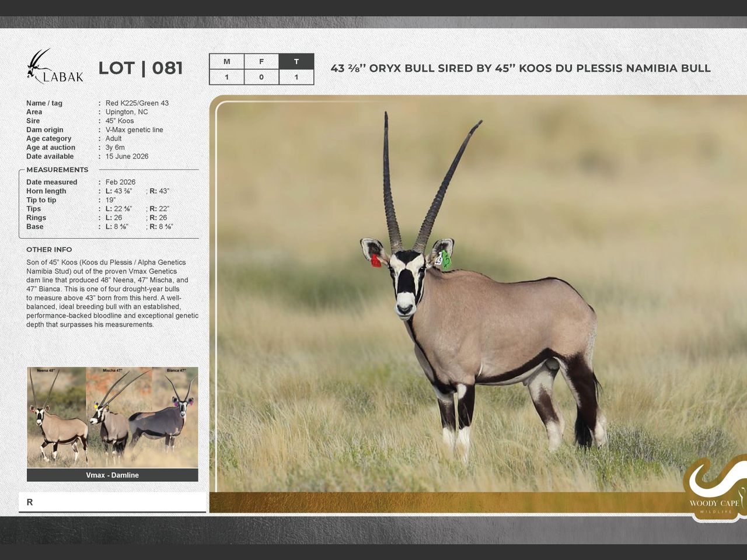Click the MEASUREMENTS section header
747x560 pixels.
coord(57,170)
